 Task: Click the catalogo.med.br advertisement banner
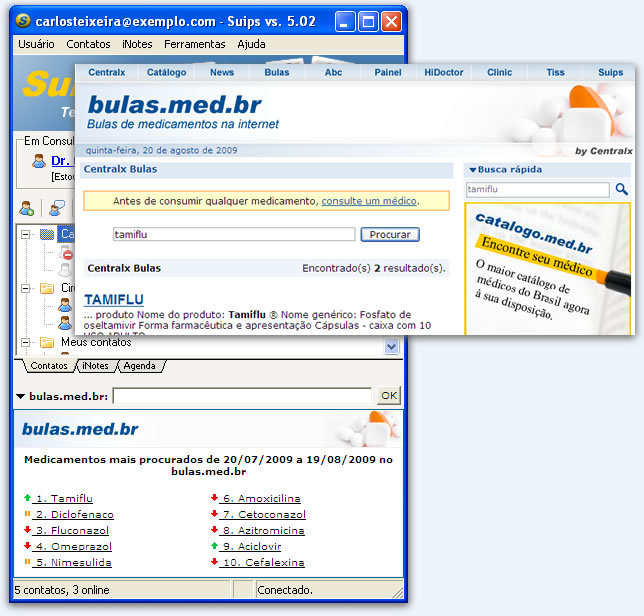tap(548, 269)
